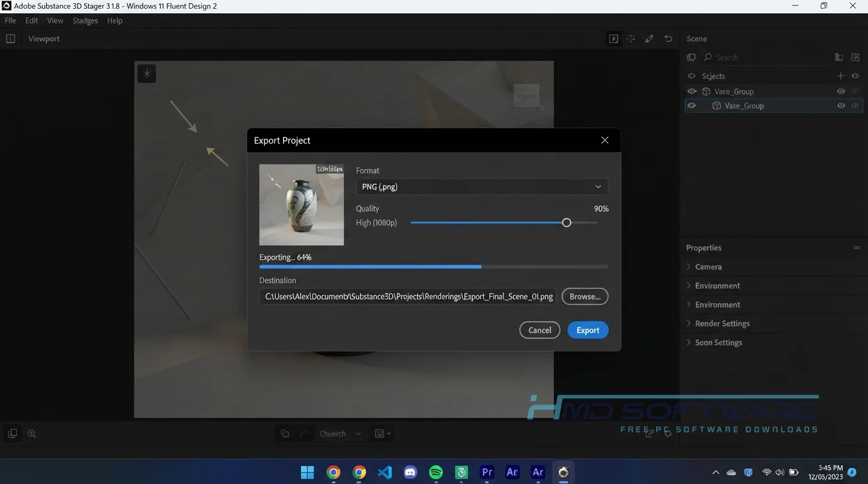This screenshot has height=484, width=868.
Task: Cancel the export
Action: (x=539, y=330)
